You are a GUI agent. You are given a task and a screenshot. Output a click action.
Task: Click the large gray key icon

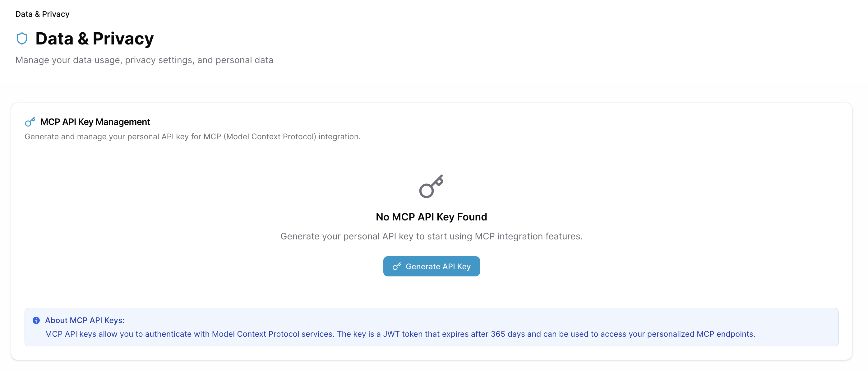[x=431, y=186]
